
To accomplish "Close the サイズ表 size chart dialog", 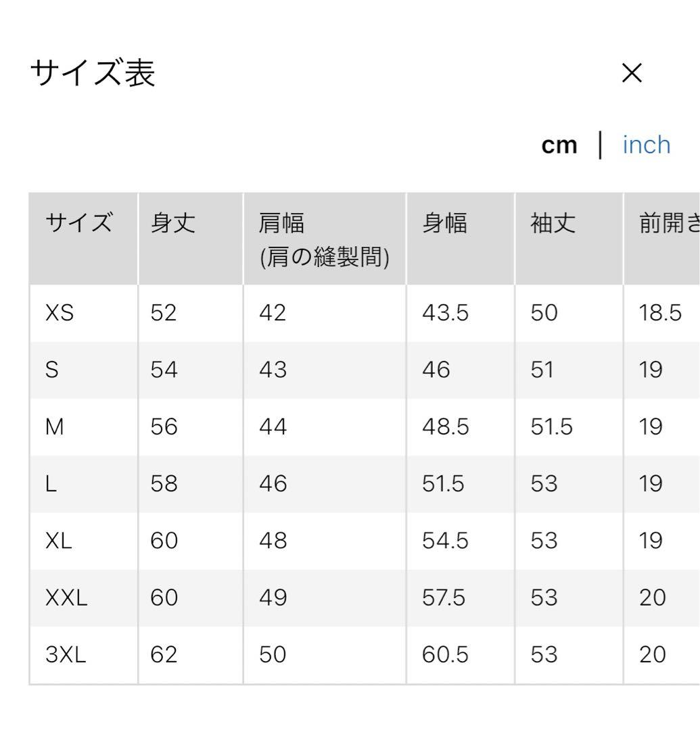I will [x=631, y=74].
